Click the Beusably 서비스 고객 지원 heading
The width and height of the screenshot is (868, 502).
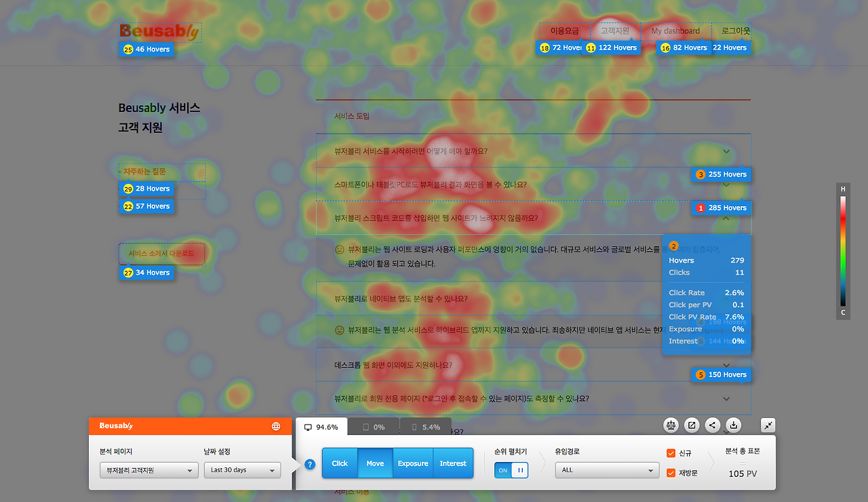tap(159, 117)
